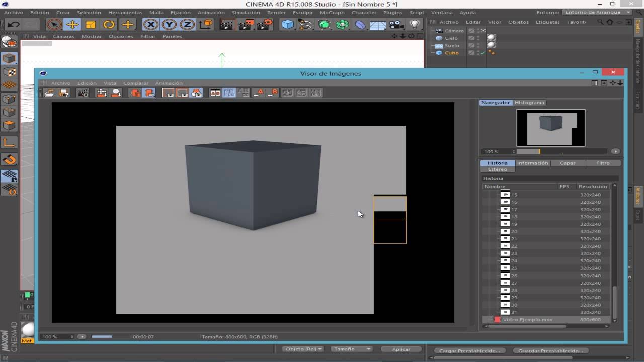The image size is (644, 362).
Task: Click Render View clapperboard icon
Action: click(x=228, y=24)
